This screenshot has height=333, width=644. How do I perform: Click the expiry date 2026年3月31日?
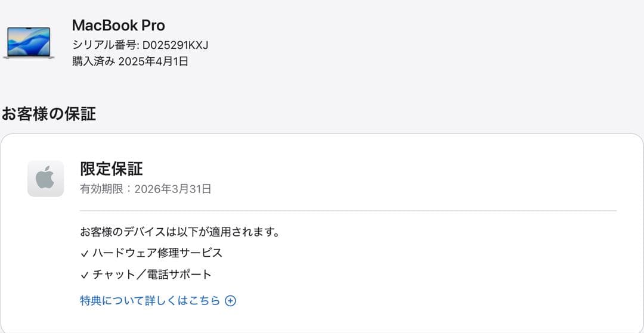[x=173, y=189]
